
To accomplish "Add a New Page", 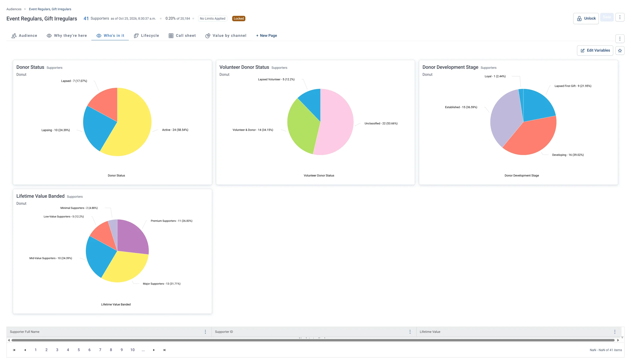I will pyautogui.click(x=266, y=36).
